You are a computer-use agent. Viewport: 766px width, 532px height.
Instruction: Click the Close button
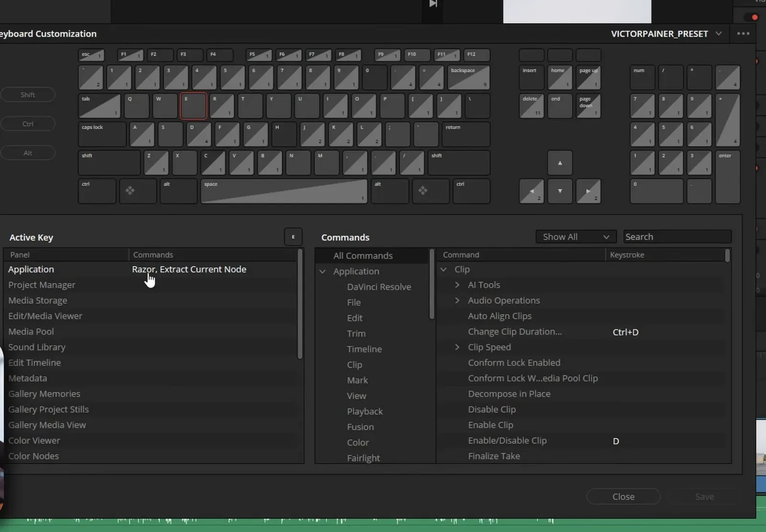click(x=623, y=497)
